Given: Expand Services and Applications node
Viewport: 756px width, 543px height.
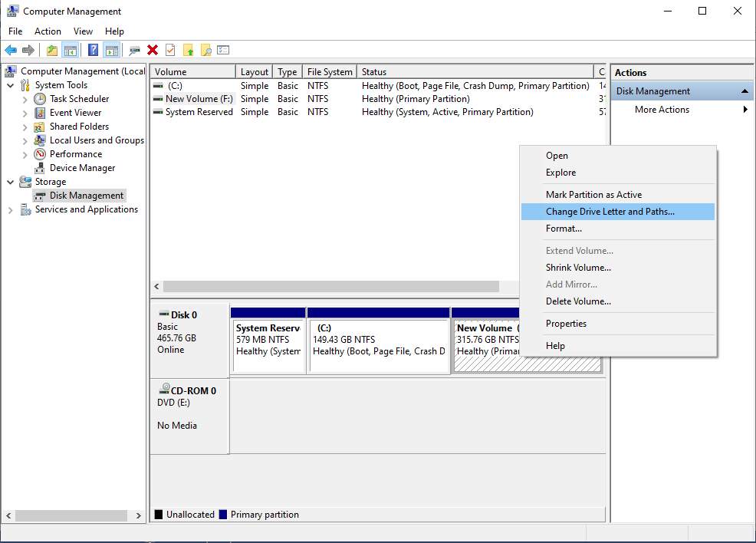Looking at the screenshot, I should (x=11, y=210).
